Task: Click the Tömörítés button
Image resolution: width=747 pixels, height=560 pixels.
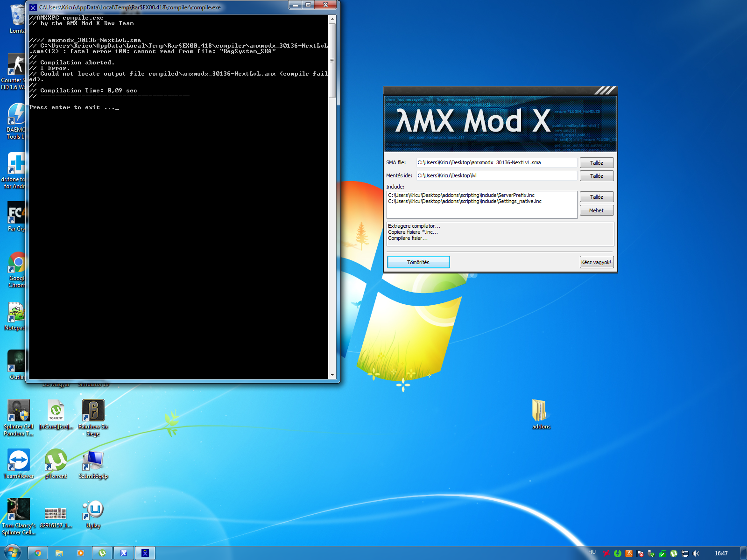Action: pyautogui.click(x=418, y=262)
